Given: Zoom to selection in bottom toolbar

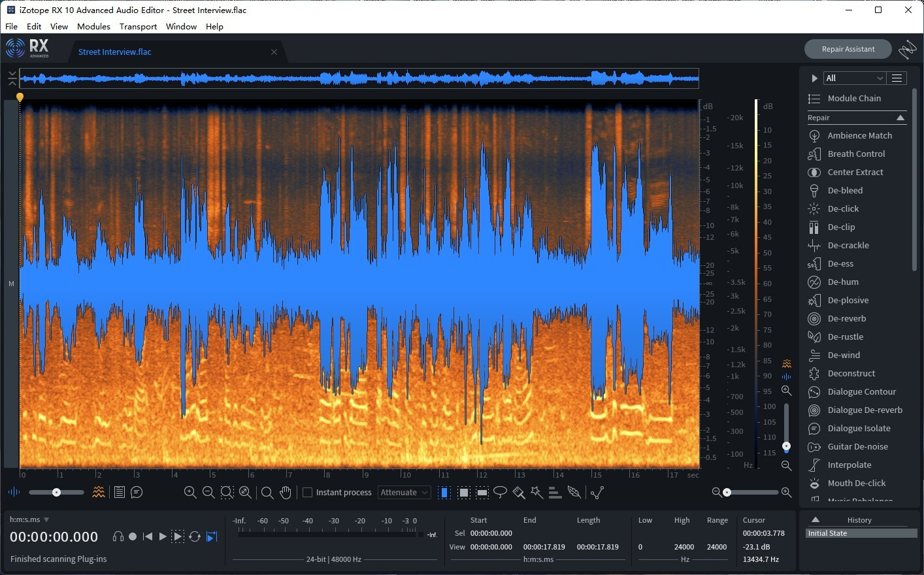Looking at the screenshot, I should pos(227,492).
